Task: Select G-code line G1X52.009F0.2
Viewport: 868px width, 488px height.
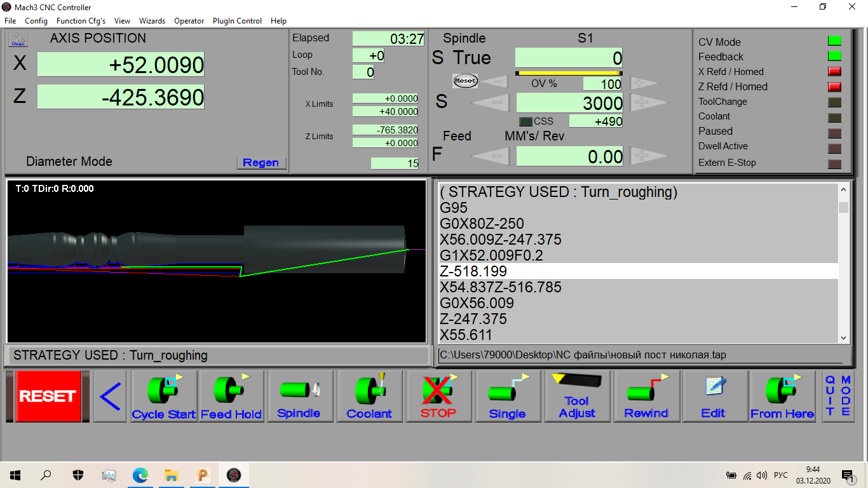Action: tap(638, 255)
